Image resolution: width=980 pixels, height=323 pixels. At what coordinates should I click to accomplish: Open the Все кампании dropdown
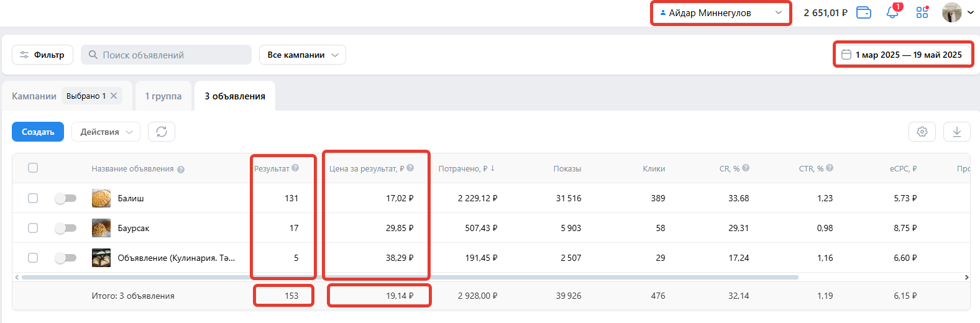point(303,55)
